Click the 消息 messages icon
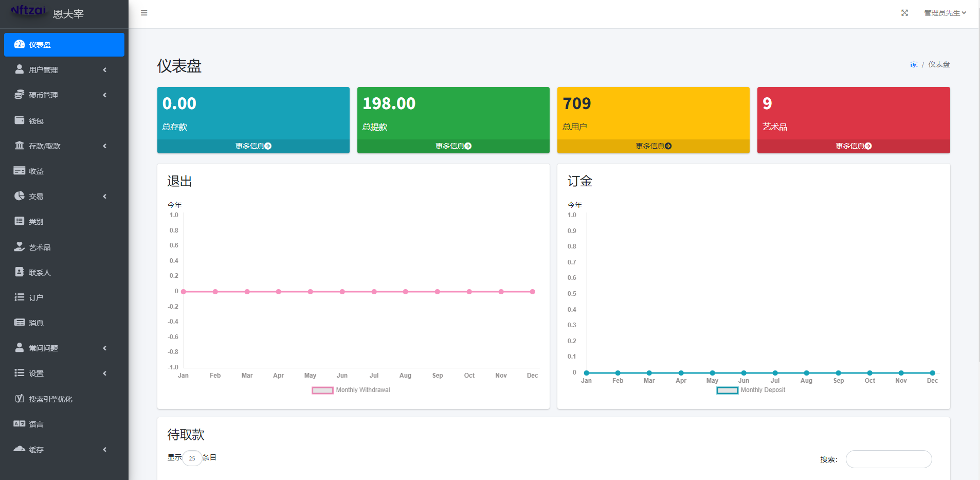 (20, 323)
